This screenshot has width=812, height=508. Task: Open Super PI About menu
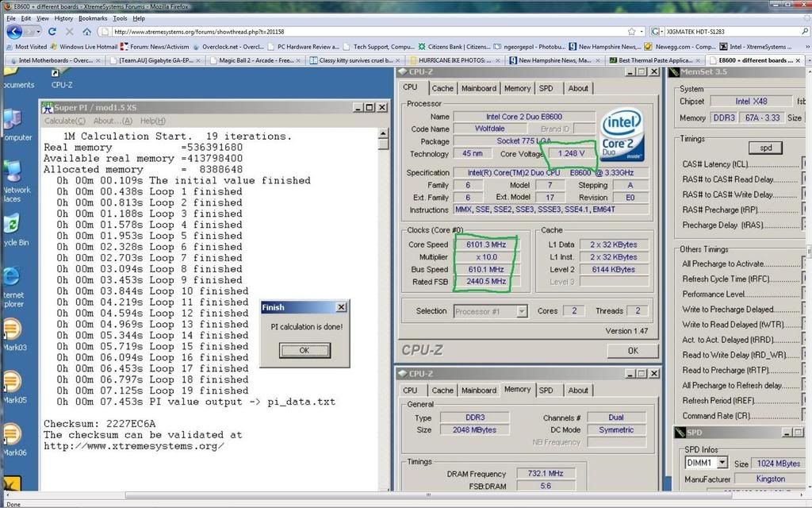pos(113,121)
